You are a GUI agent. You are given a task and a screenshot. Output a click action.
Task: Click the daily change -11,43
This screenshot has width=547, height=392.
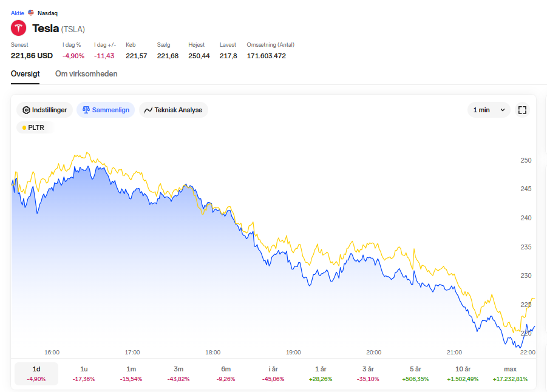point(104,56)
